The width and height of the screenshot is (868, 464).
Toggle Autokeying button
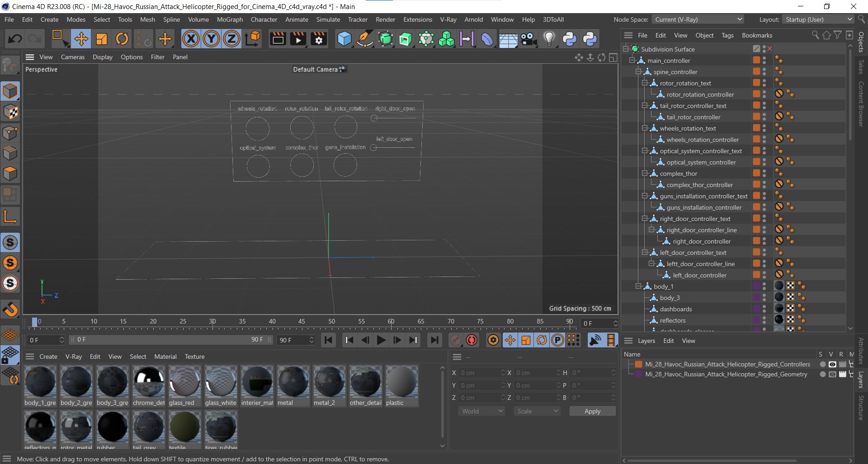pyautogui.click(x=472, y=340)
